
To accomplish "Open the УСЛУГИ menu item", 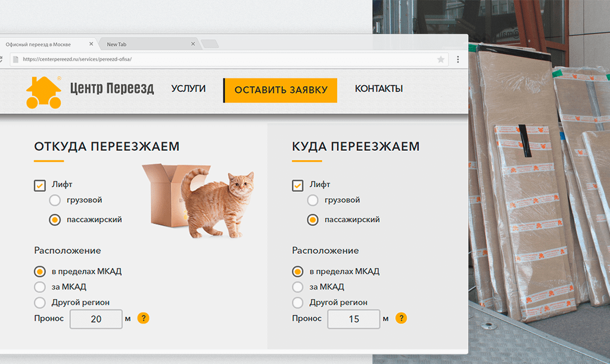I will (188, 89).
